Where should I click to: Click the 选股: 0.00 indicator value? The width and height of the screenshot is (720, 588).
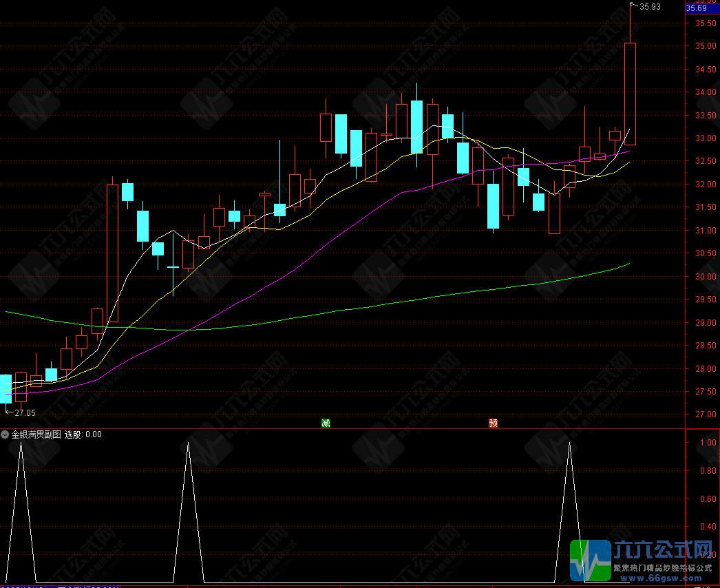point(83,434)
